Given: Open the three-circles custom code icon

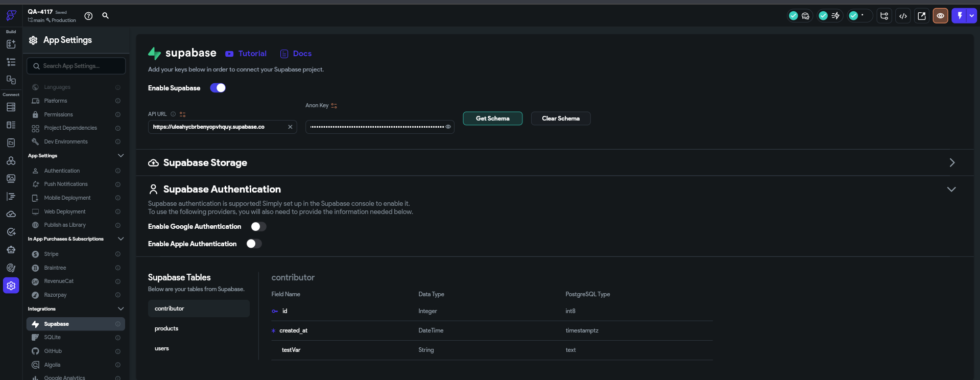Looking at the screenshot, I should 11,161.
